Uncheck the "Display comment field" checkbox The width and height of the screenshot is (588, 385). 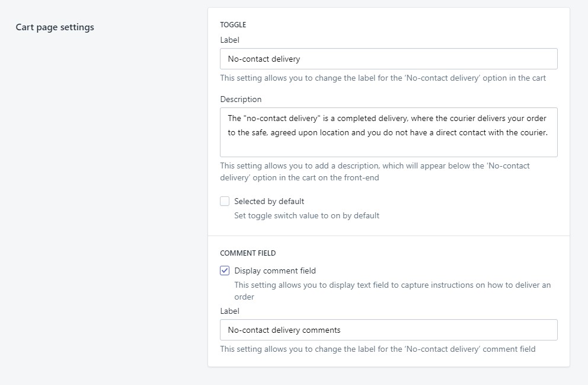[225, 270]
